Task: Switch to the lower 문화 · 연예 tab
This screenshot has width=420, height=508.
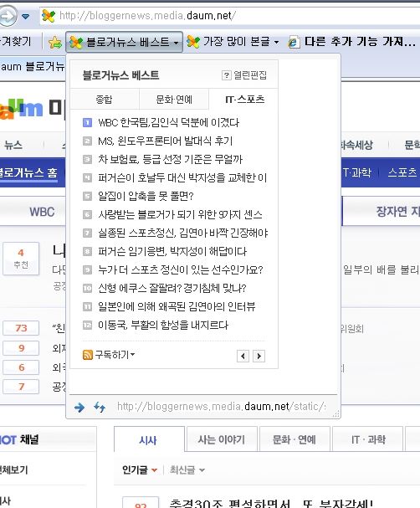Action: point(294,439)
